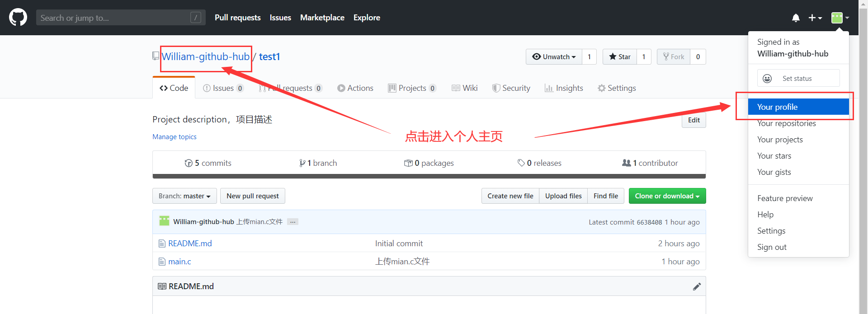The height and width of the screenshot is (314, 868).
Task: Click the Edit description button
Action: [694, 120]
